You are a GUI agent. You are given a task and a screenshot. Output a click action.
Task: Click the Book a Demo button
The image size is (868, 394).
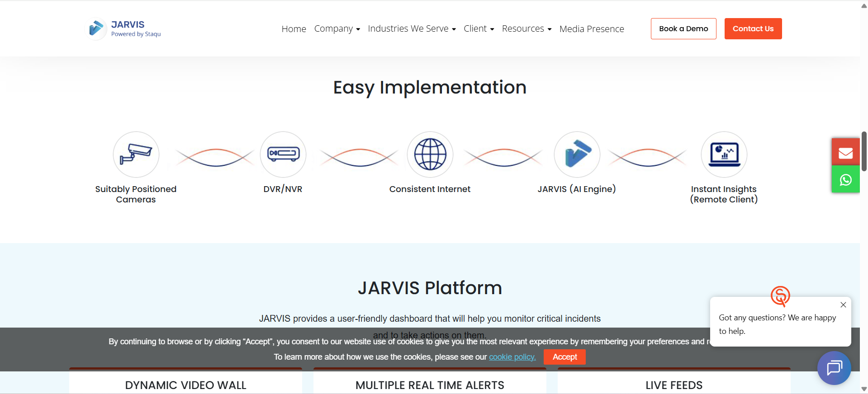pyautogui.click(x=683, y=28)
